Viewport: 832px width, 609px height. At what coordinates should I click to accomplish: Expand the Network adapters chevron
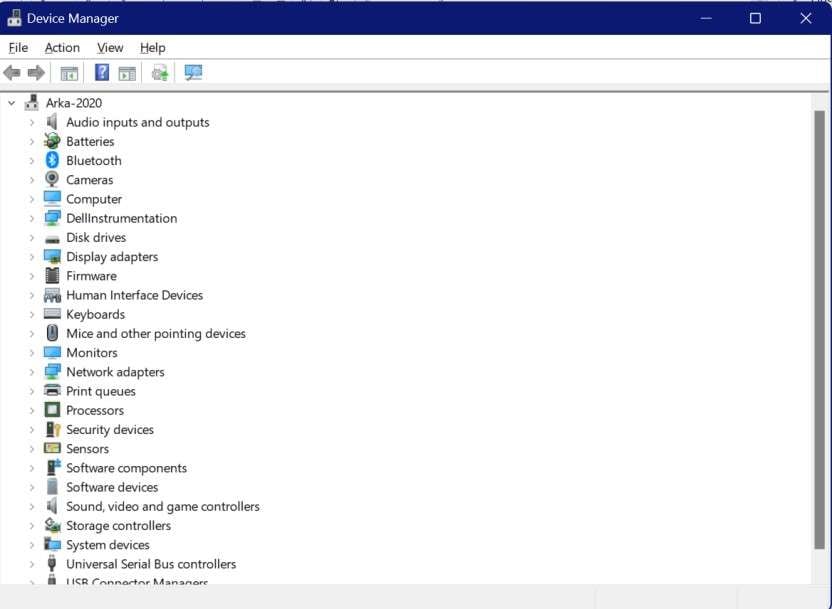pyautogui.click(x=32, y=372)
